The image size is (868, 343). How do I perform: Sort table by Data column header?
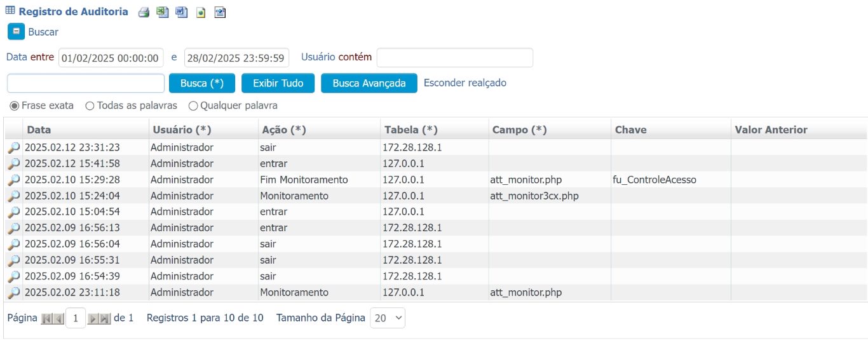tap(39, 130)
